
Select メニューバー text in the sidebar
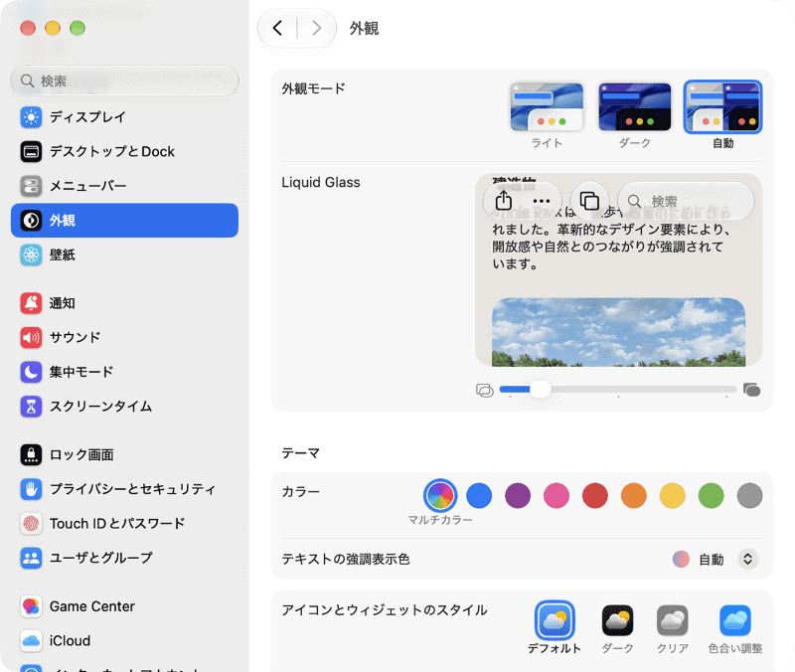click(x=88, y=186)
